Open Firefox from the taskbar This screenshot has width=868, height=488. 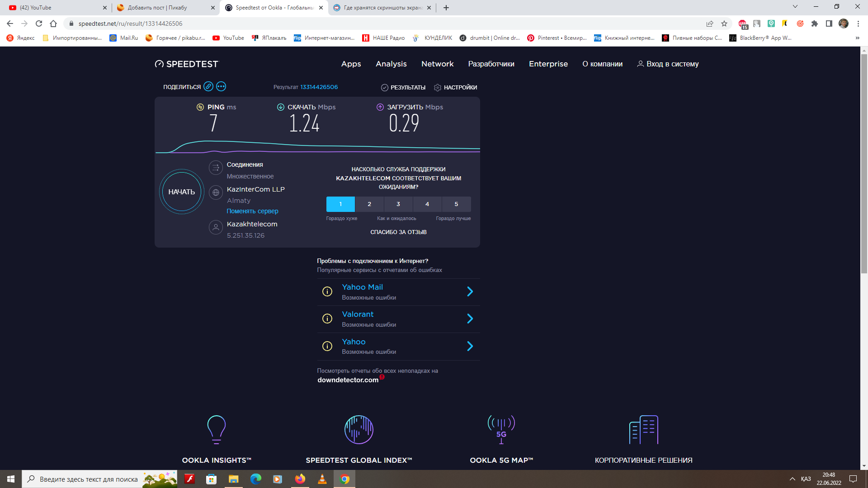(300, 479)
